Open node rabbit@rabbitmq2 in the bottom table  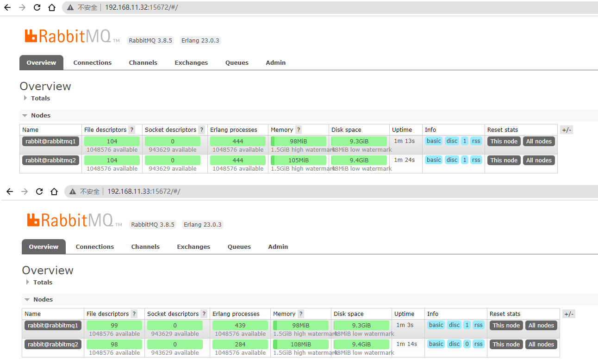pos(53,345)
